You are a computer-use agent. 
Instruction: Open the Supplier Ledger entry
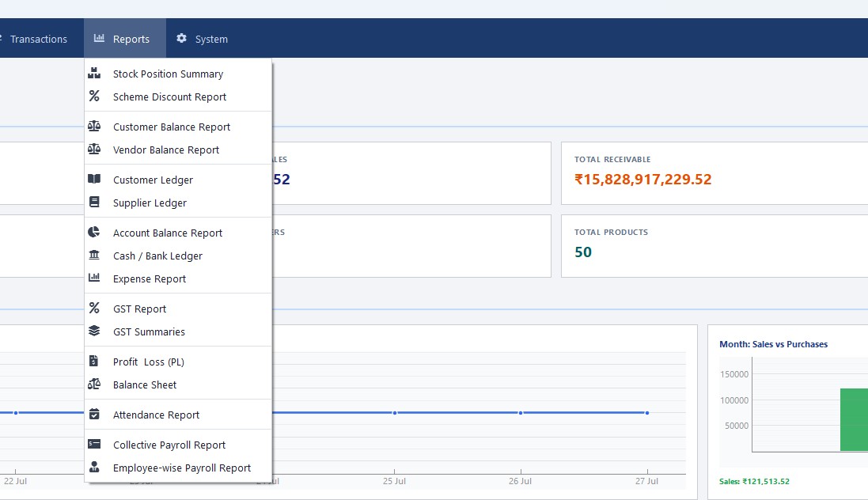[178, 203]
